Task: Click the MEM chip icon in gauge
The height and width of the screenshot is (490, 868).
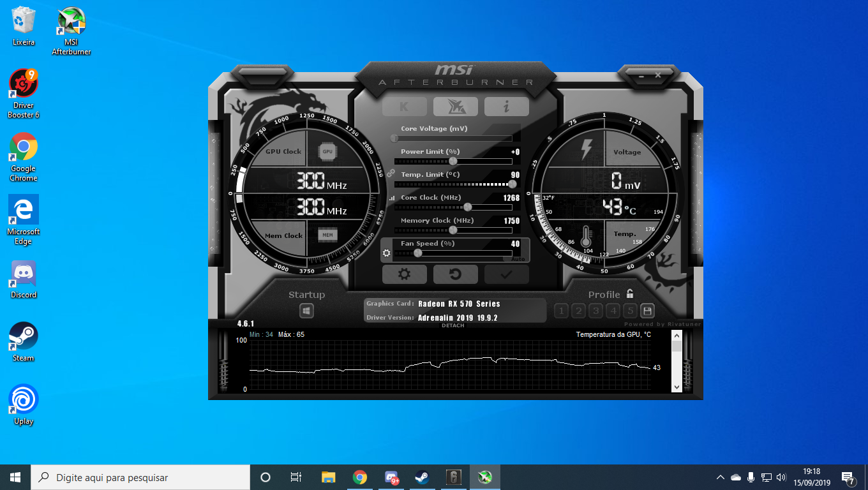Action: (x=327, y=235)
